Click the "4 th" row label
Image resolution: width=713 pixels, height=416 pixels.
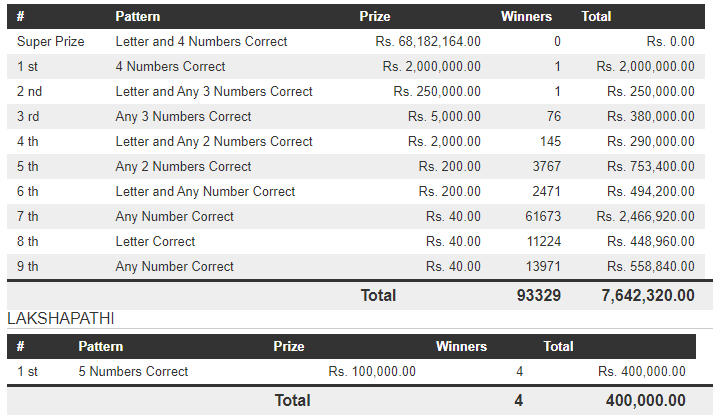point(28,142)
